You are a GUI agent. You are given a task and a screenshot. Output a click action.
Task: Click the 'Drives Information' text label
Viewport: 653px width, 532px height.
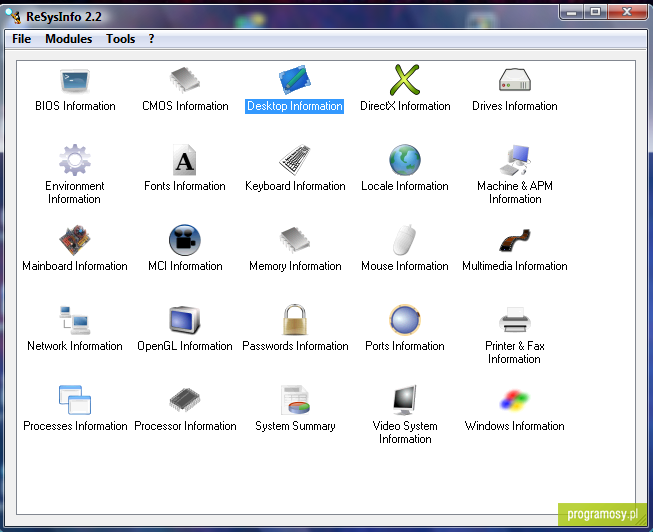pos(515,106)
